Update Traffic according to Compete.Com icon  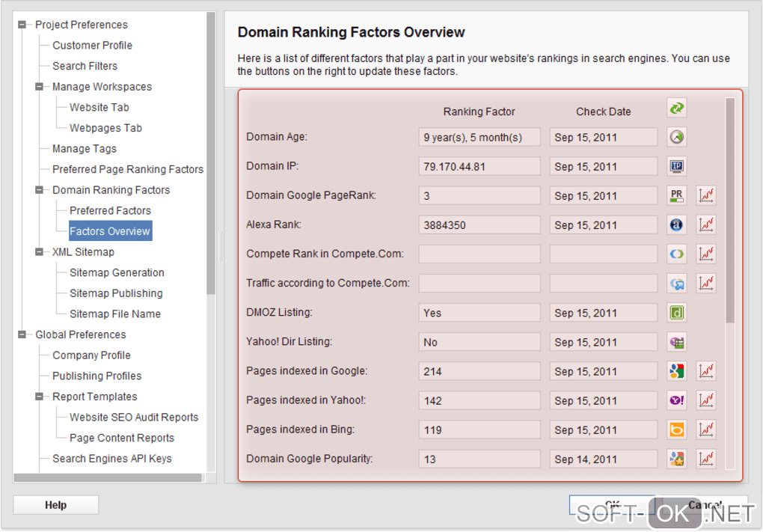[x=676, y=284]
